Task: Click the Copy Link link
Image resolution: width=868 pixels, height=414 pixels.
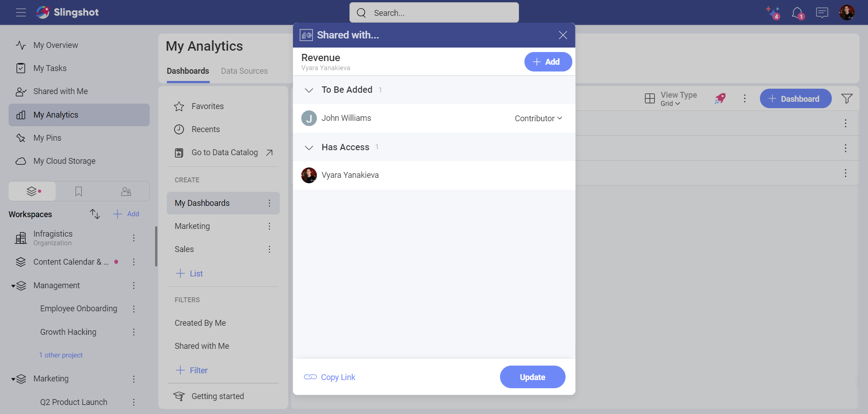Action: (x=330, y=377)
